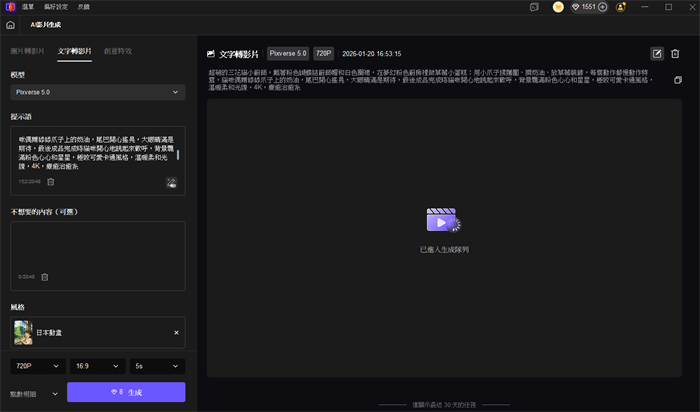This screenshot has width=700, height=412.
Task: Open the user account avatar icon
Action: click(x=621, y=7)
